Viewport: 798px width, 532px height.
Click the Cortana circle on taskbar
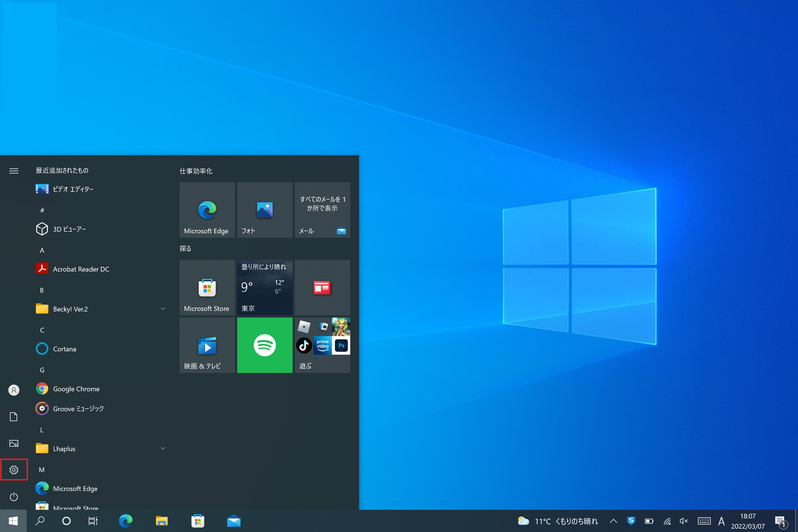point(66,521)
